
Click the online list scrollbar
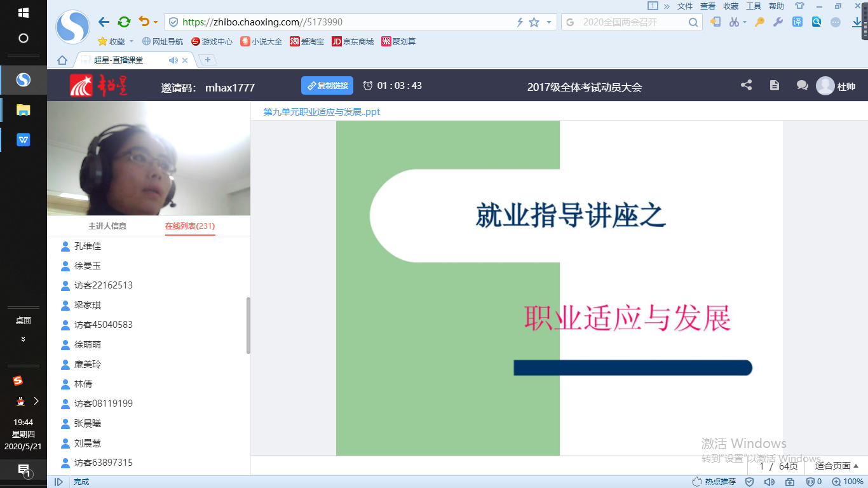point(248,325)
